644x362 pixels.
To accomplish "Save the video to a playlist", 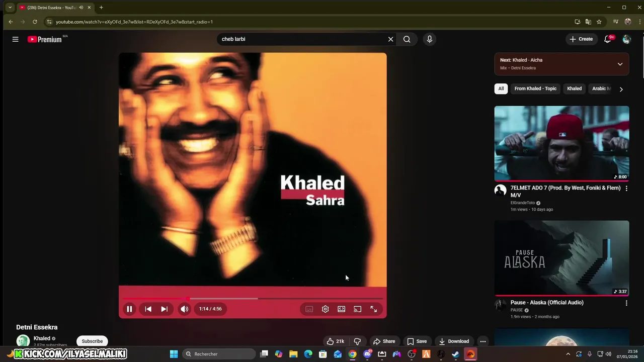I will pyautogui.click(x=417, y=341).
